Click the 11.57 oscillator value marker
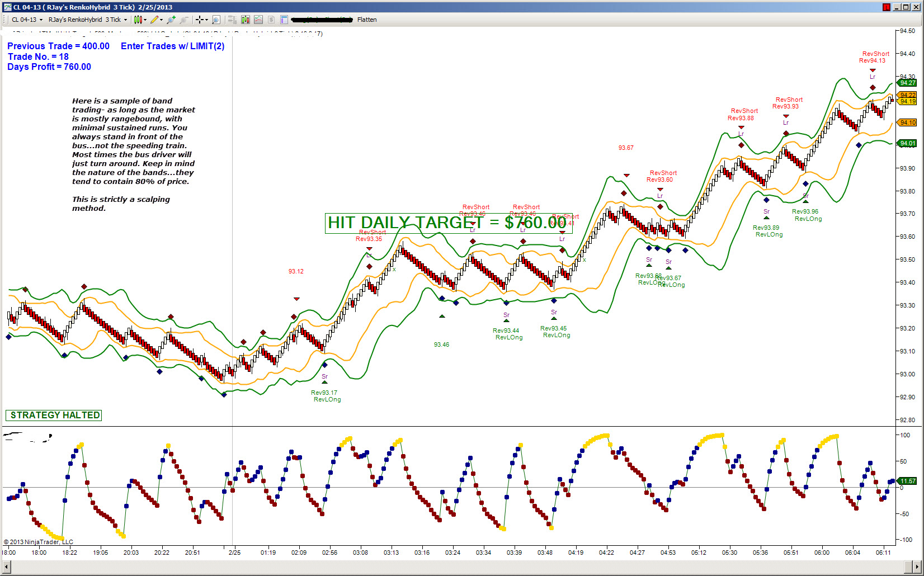Screen dimensions: 924x576 [907, 481]
